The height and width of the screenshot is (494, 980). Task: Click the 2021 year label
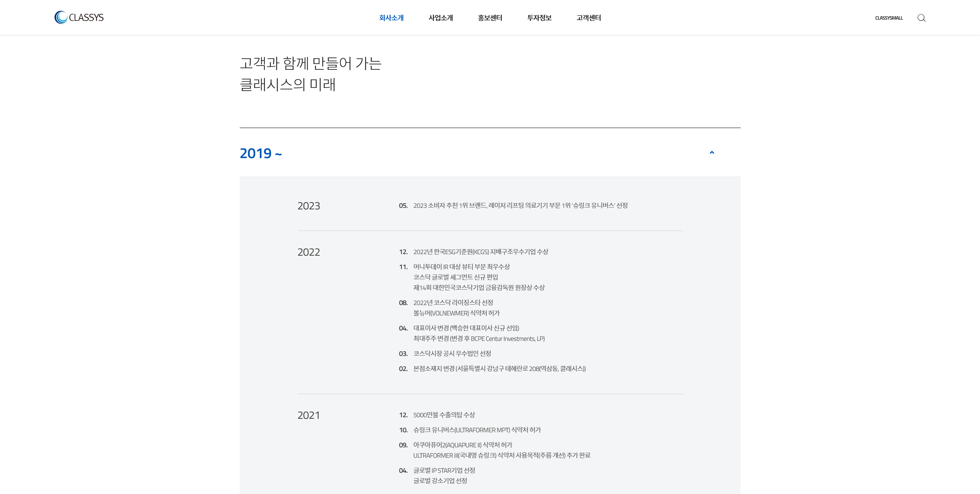309,415
